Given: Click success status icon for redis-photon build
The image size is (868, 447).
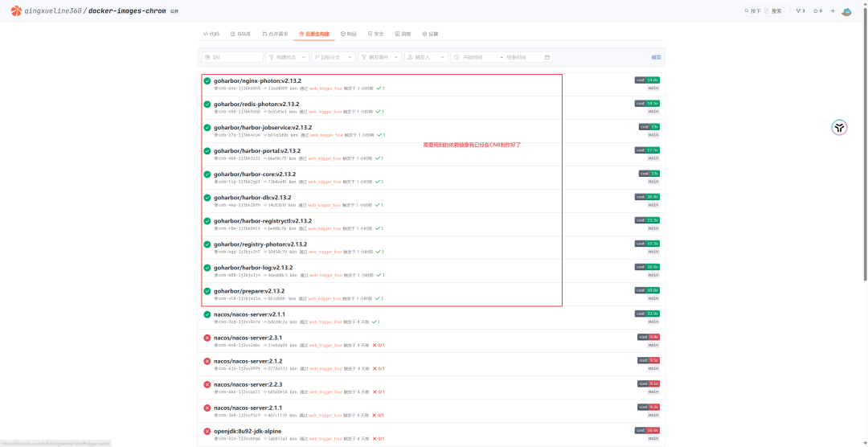Looking at the screenshot, I should [x=207, y=105].
